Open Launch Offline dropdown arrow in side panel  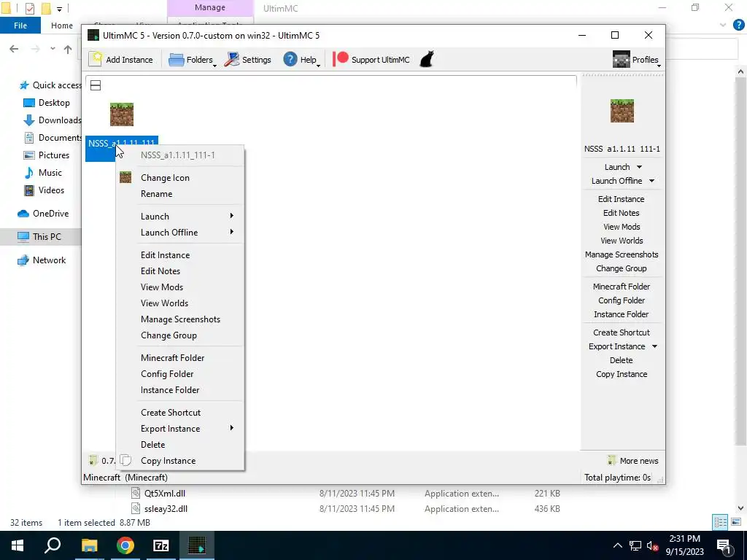(x=651, y=181)
